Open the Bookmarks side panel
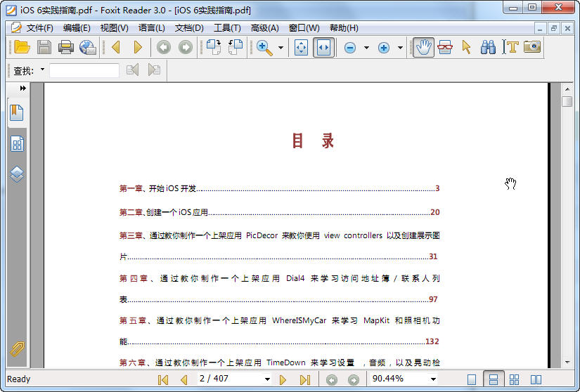The height and width of the screenshot is (392, 580). tap(17, 112)
